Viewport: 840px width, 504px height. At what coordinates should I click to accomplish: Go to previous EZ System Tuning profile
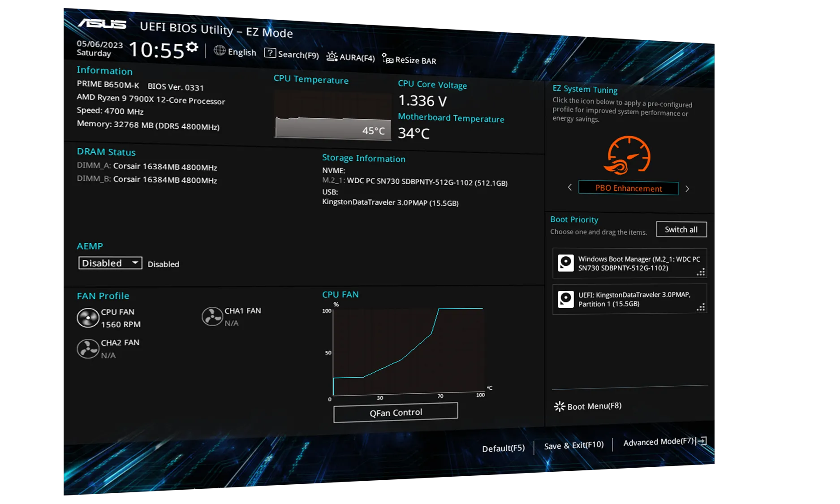pos(570,187)
